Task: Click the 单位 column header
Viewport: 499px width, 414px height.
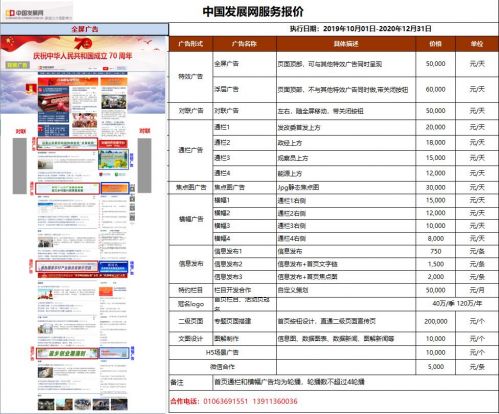Action: (x=477, y=44)
